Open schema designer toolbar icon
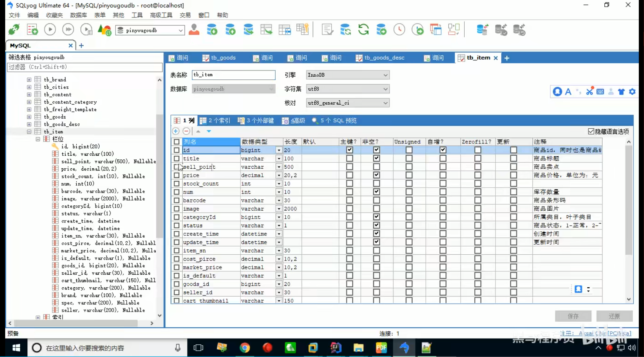This screenshot has width=644, height=357. (x=454, y=30)
